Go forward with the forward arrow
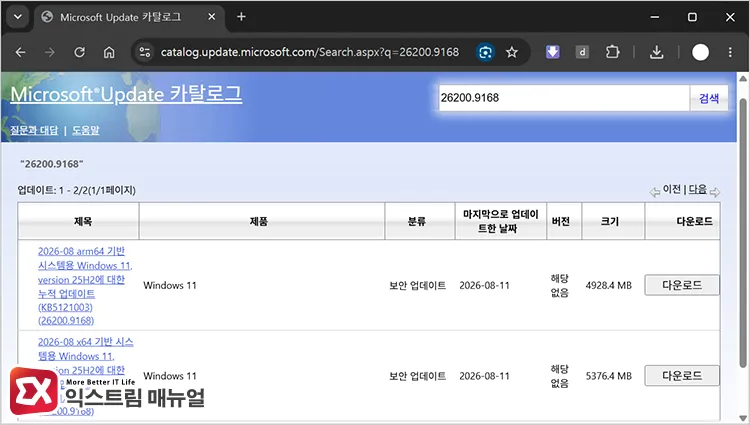Image resolution: width=750 pixels, height=425 pixels. click(x=50, y=52)
